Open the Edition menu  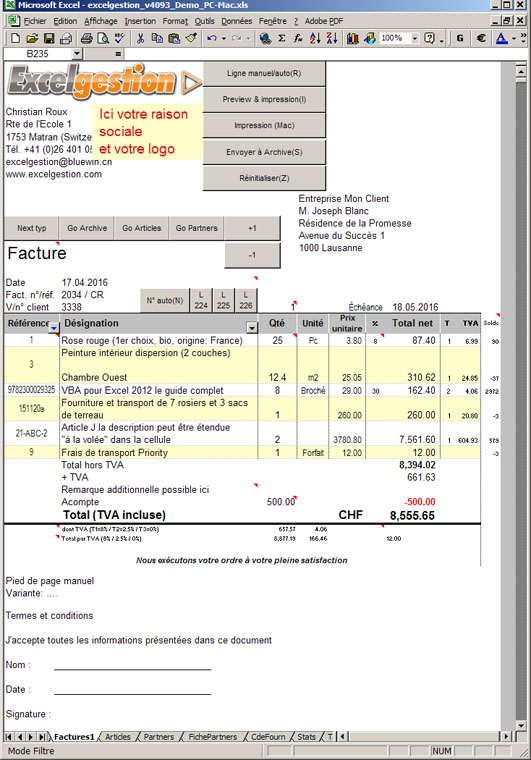[x=65, y=21]
